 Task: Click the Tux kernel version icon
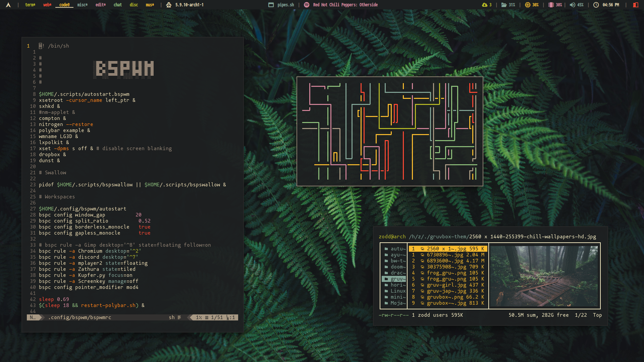[x=169, y=5]
